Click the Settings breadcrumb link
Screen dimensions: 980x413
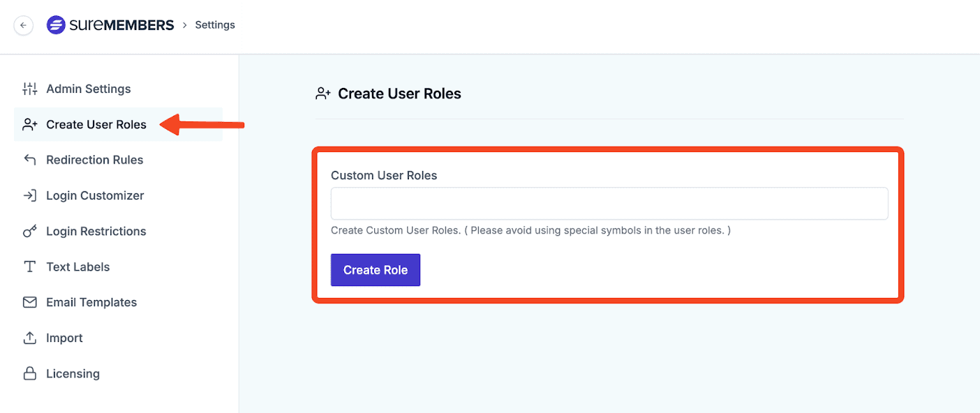215,25
